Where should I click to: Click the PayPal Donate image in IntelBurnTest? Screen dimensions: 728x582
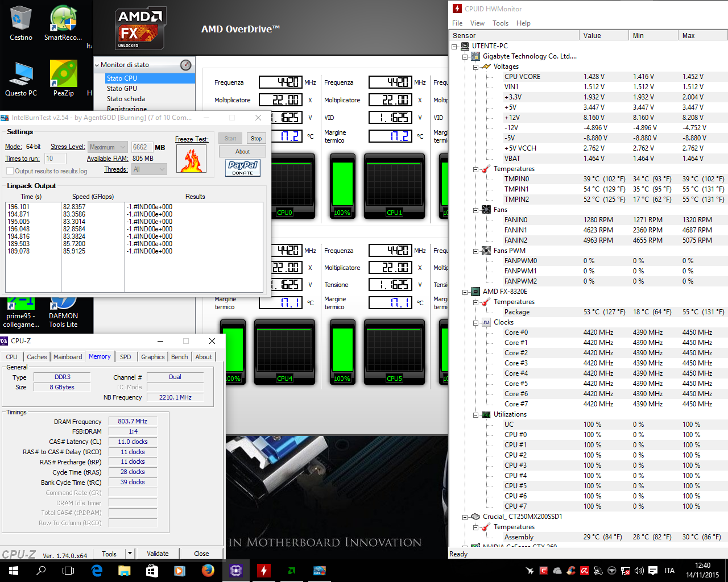[x=243, y=168]
